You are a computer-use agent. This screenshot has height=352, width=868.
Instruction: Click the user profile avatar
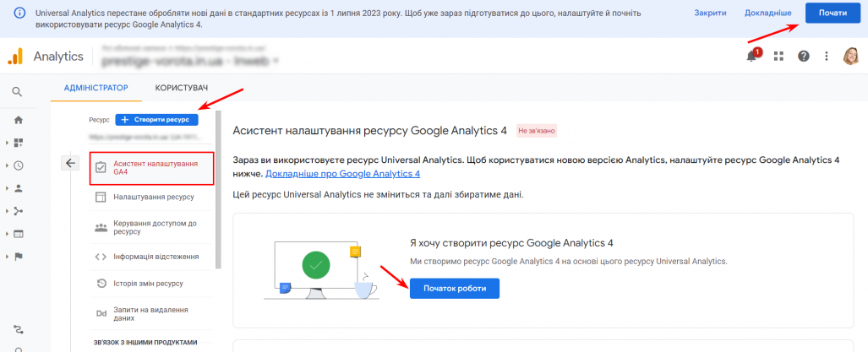click(x=851, y=56)
